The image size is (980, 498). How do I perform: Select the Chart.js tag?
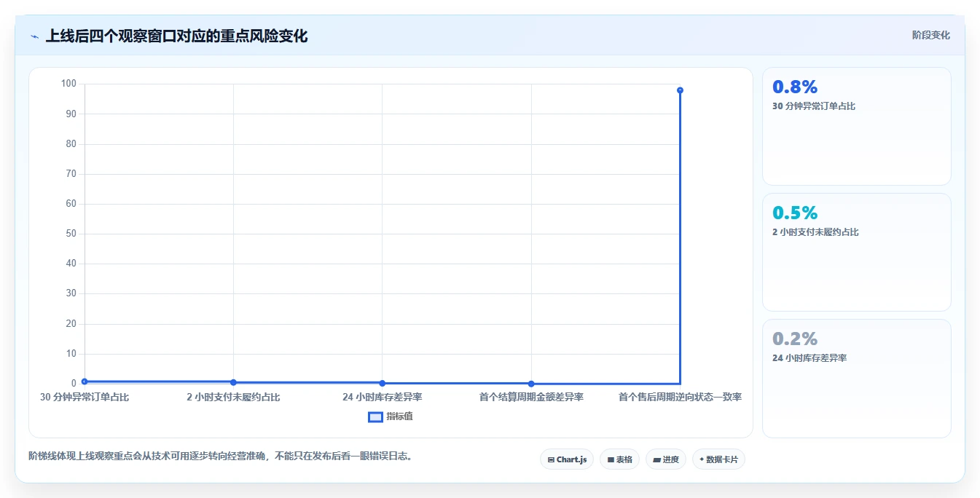click(567, 459)
